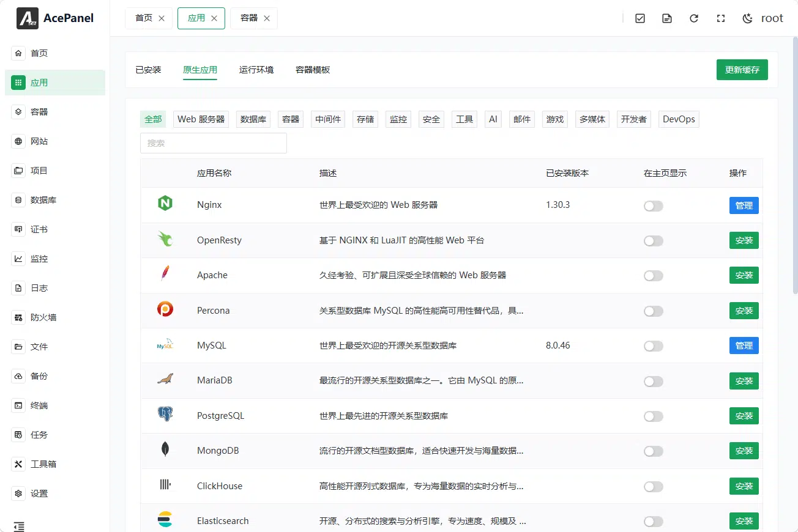Switch to the 运行环境 tab

tap(256, 70)
